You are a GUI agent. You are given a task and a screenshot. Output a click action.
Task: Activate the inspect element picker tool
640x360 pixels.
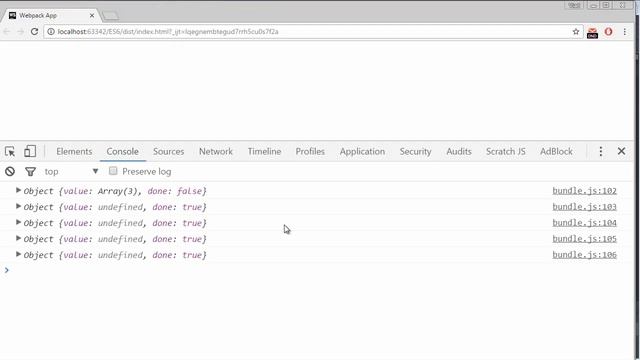[10, 151]
